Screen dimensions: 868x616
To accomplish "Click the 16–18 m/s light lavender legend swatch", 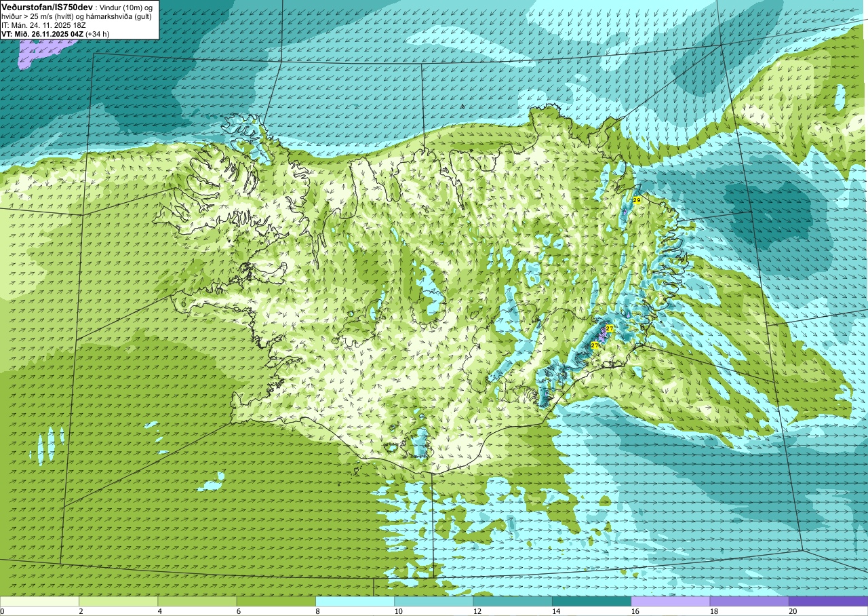I will pyautogui.click(x=671, y=601).
